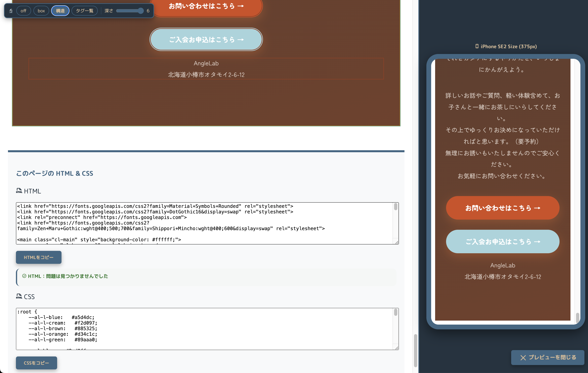Copy the HTML with HTMLをコピー button

pos(39,257)
